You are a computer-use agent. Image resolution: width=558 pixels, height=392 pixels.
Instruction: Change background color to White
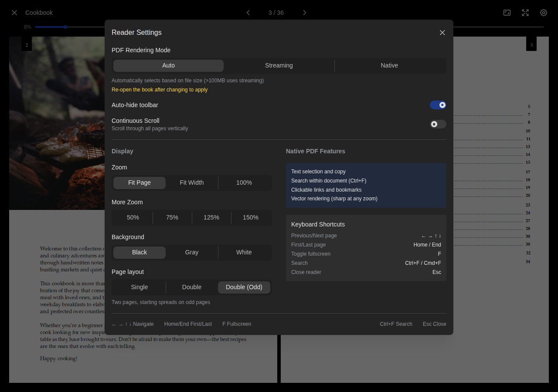244,252
